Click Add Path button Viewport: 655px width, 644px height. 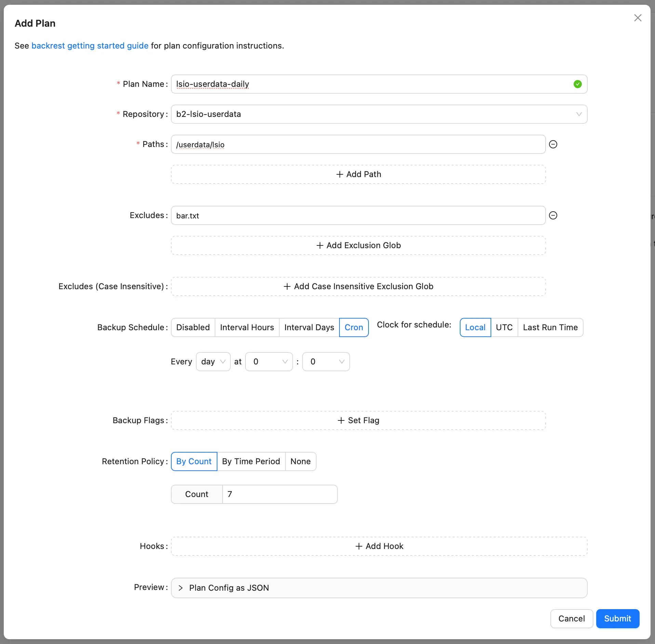click(x=358, y=174)
